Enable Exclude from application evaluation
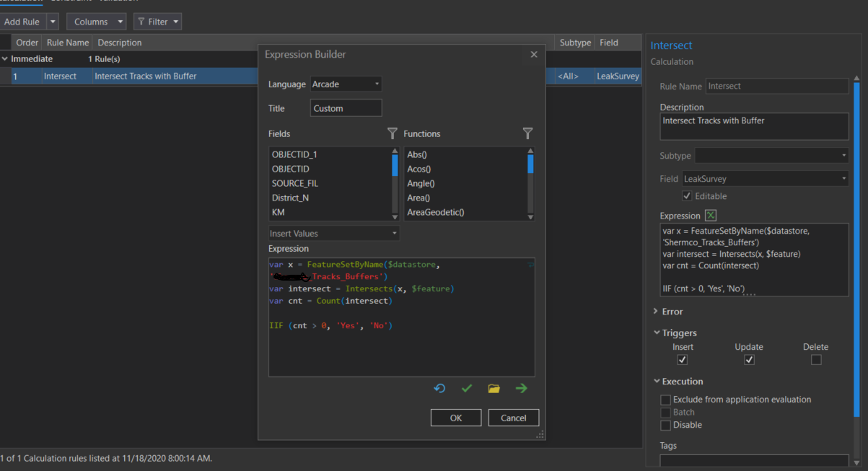Screen dimensions: 868x471 pos(665,399)
